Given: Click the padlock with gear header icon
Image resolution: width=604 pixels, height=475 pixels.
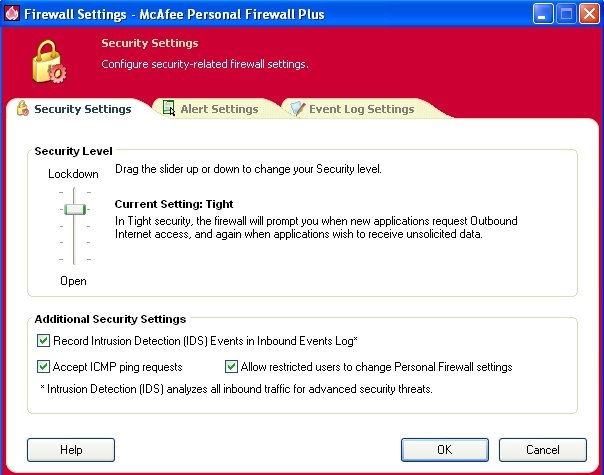Looking at the screenshot, I should coord(49,62).
